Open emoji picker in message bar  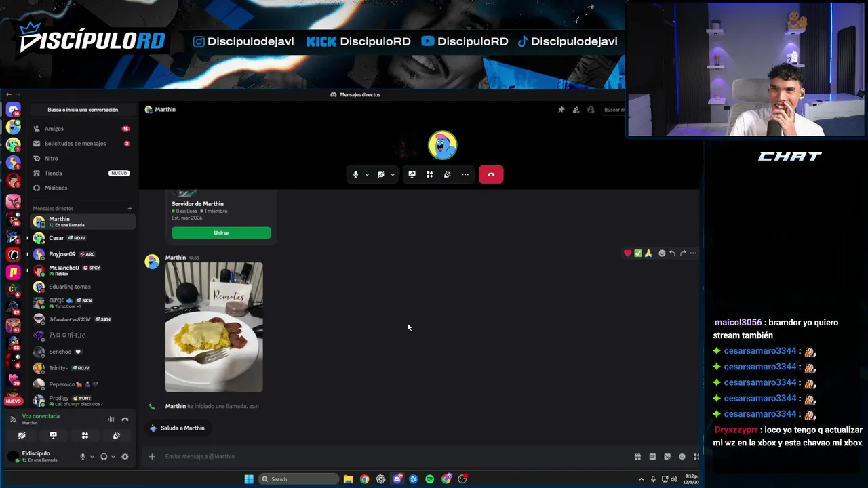pos(682,456)
